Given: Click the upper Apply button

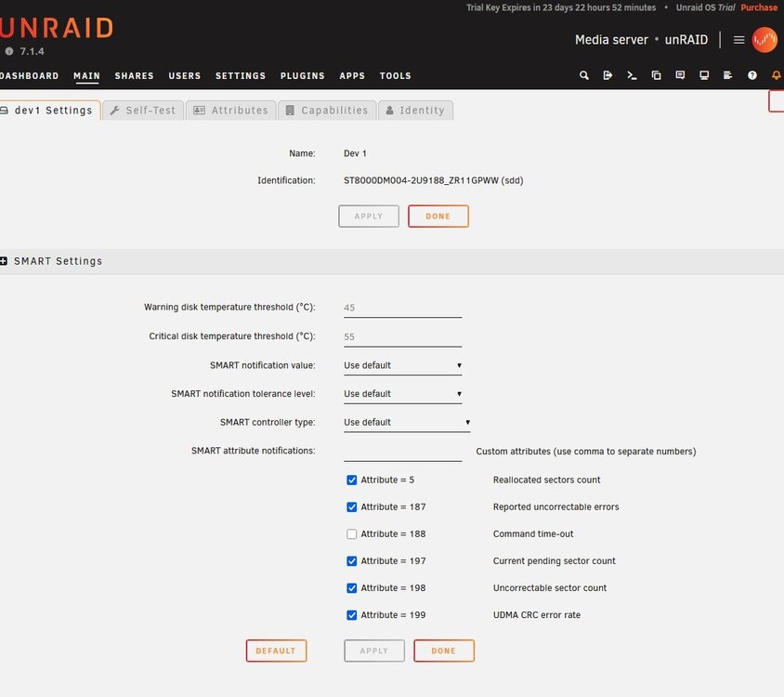Looking at the screenshot, I should 369,217.
